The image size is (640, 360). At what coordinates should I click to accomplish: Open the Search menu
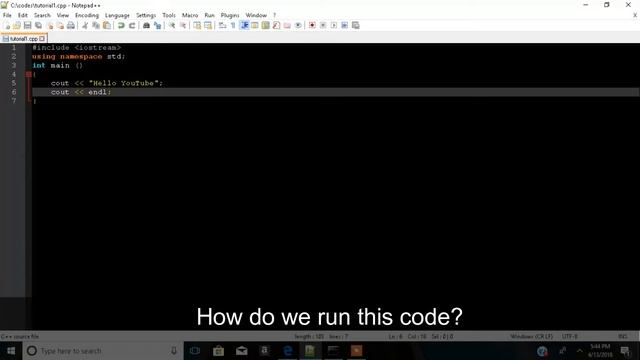coord(42,15)
